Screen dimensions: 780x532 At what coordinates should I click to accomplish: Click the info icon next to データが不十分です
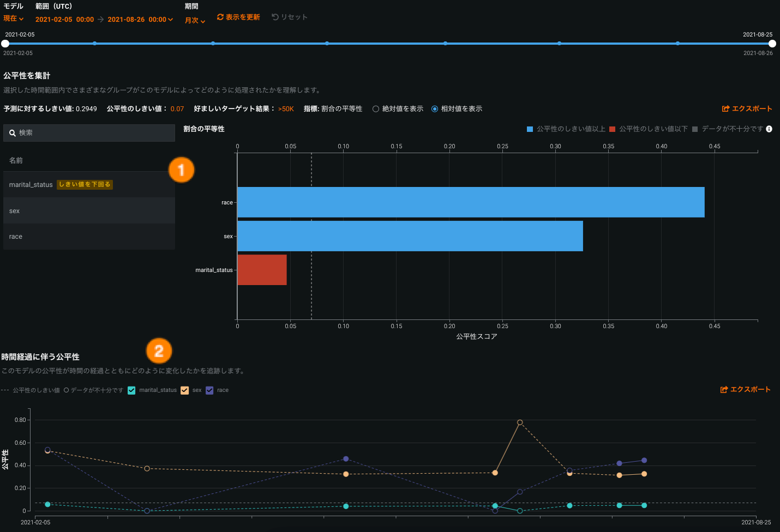coord(769,129)
